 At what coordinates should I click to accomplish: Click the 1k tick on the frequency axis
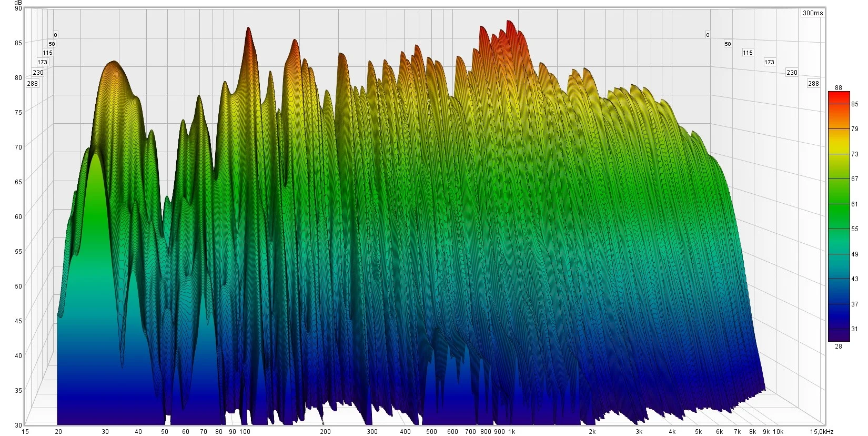511,432
